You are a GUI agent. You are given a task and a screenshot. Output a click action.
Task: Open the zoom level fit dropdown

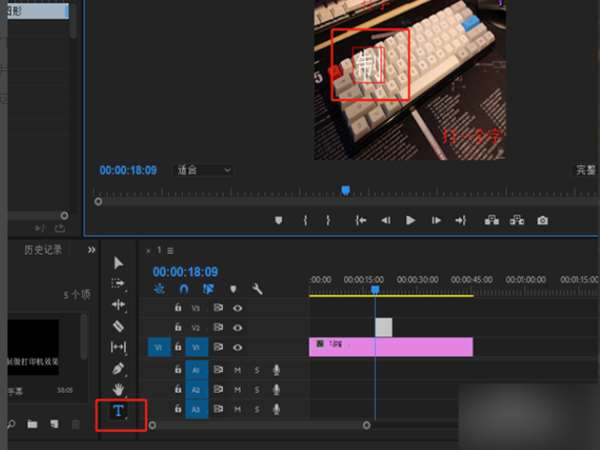[x=204, y=170]
